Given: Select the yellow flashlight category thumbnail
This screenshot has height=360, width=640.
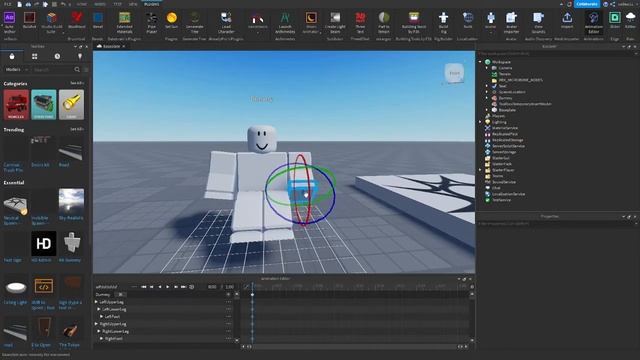Looking at the screenshot, I should click(x=71, y=105).
